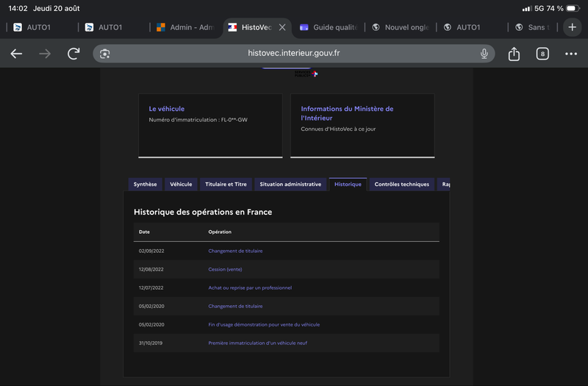Viewport: 588px width, 386px height.
Task: Select the Historique tab
Action: click(x=348, y=185)
